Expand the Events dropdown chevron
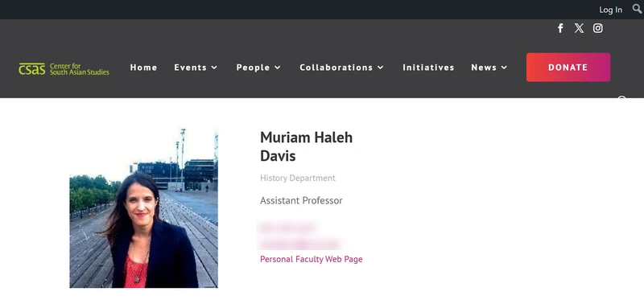This screenshot has width=644, height=304. [x=214, y=68]
